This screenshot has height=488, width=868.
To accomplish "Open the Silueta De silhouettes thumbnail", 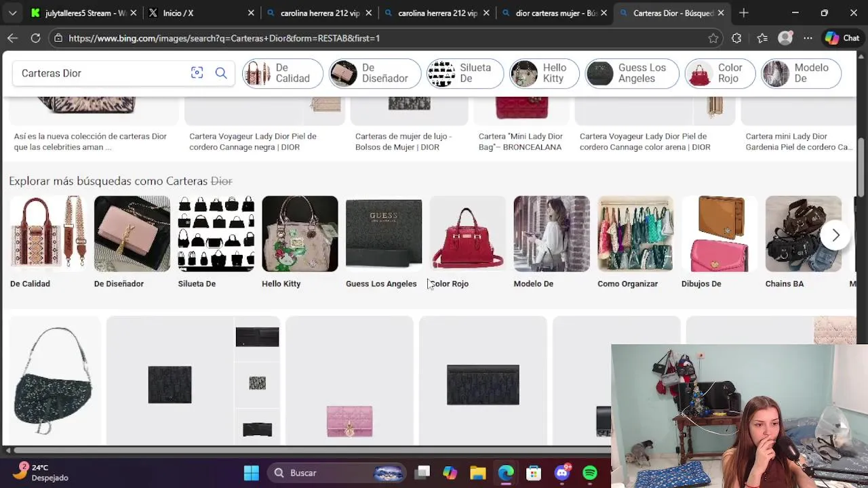I will coord(216,234).
